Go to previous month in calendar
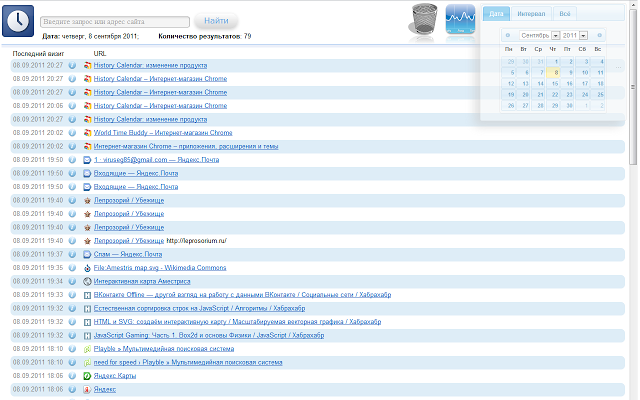The width and height of the screenshot is (640, 400). click(x=507, y=36)
